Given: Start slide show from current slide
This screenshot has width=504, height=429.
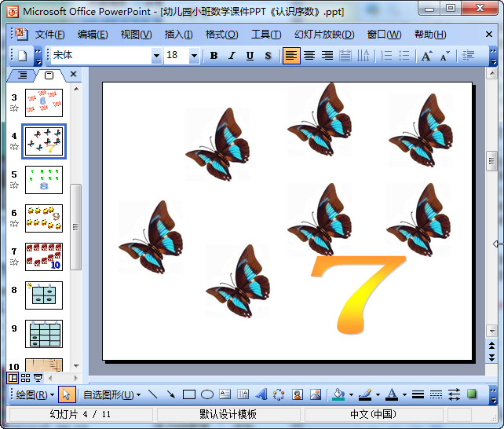Looking at the screenshot, I should coord(38,378).
